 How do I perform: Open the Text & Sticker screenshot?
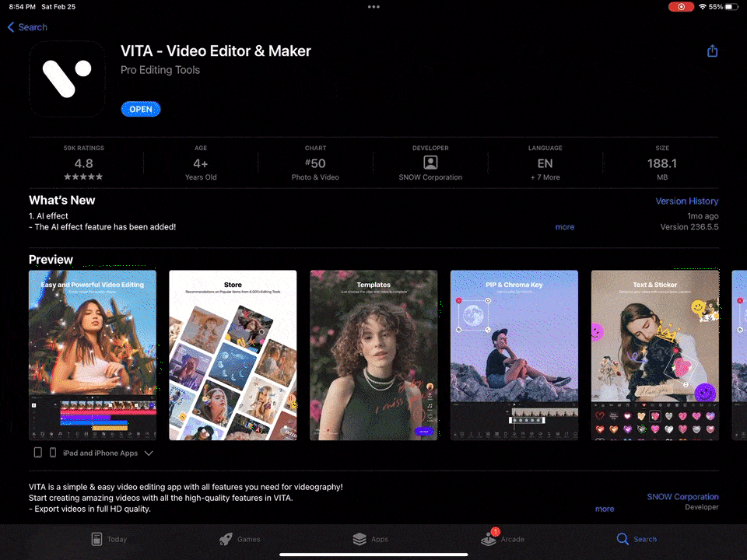[x=655, y=355]
